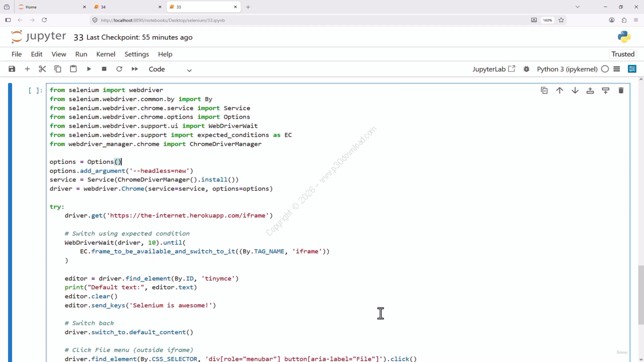Click the 160% zoom level indicator
The width and height of the screenshot is (644, 362).
tap(547, 20)
